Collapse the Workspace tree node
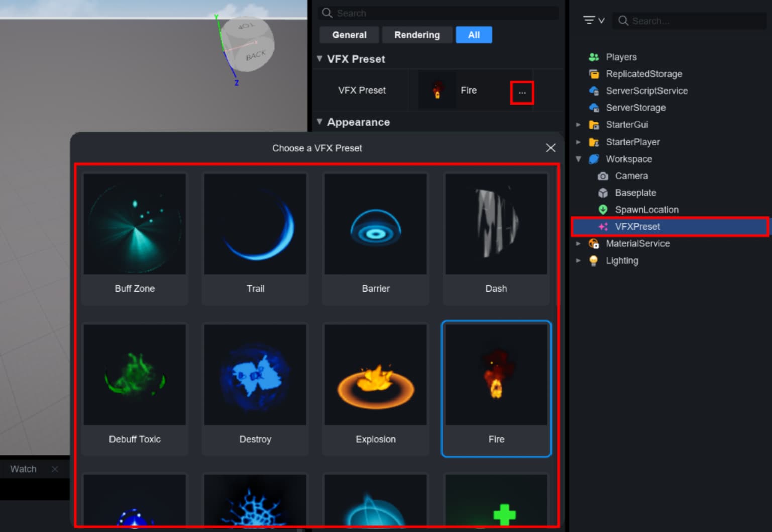The height and width of the screenshot is (532, 772). click(578, 159)
